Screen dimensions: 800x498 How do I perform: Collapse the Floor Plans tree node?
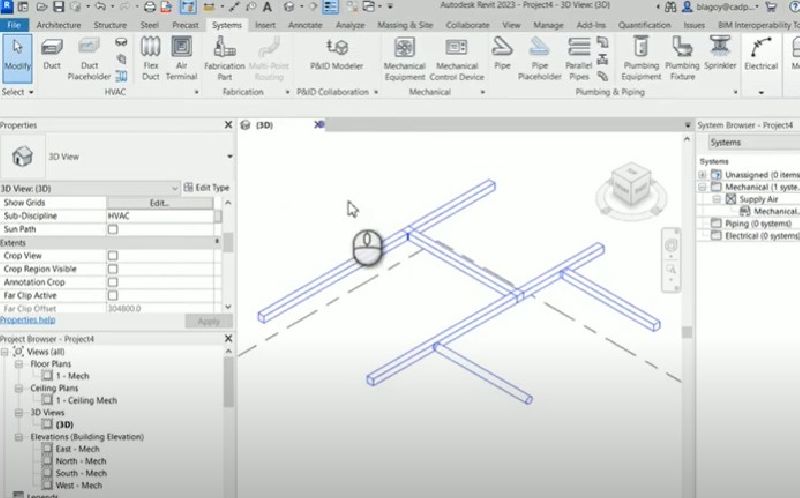tap(19, 364)
